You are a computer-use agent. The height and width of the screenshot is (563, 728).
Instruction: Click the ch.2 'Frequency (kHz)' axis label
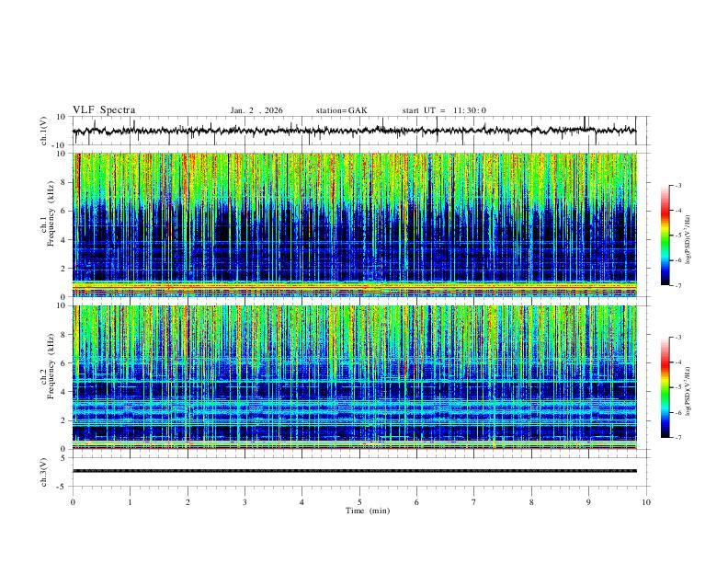click(x=51, y=366)
